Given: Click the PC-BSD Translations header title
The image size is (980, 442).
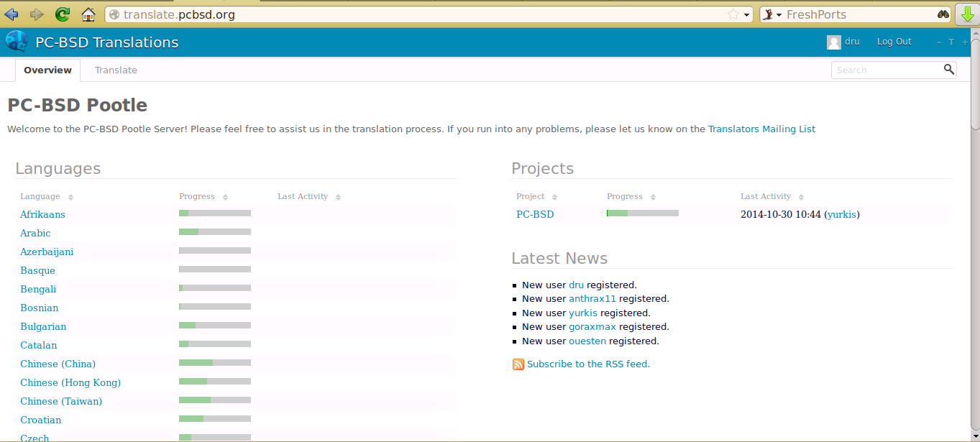Looking at the screenshot, I should click(x=107, y=42).
